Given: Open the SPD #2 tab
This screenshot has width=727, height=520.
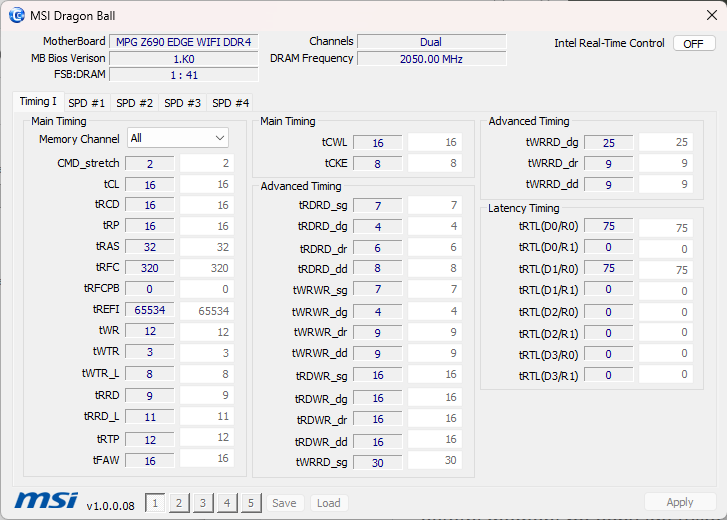Looking at the screenshot, I should tap(134, 103).
